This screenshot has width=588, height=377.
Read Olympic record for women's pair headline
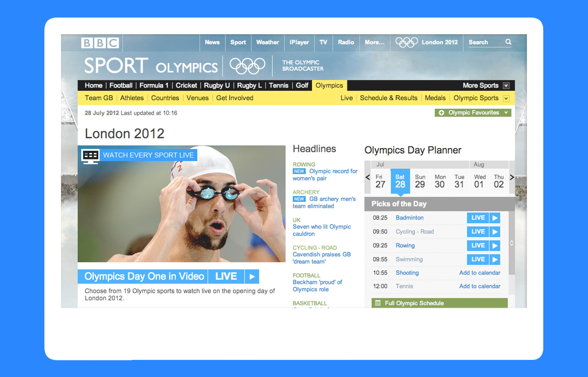point(325,175)
